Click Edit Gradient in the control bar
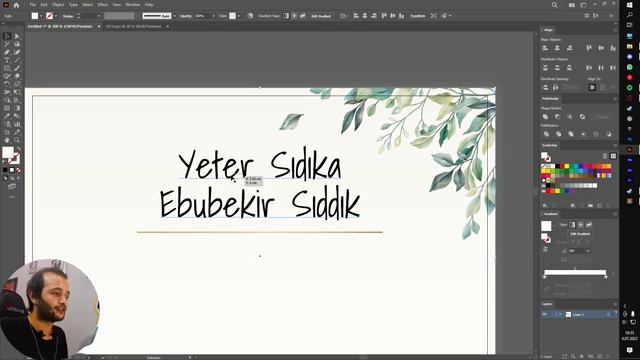Screen dimensions: 640x360 pyautogui.click(x=321, y=16)
